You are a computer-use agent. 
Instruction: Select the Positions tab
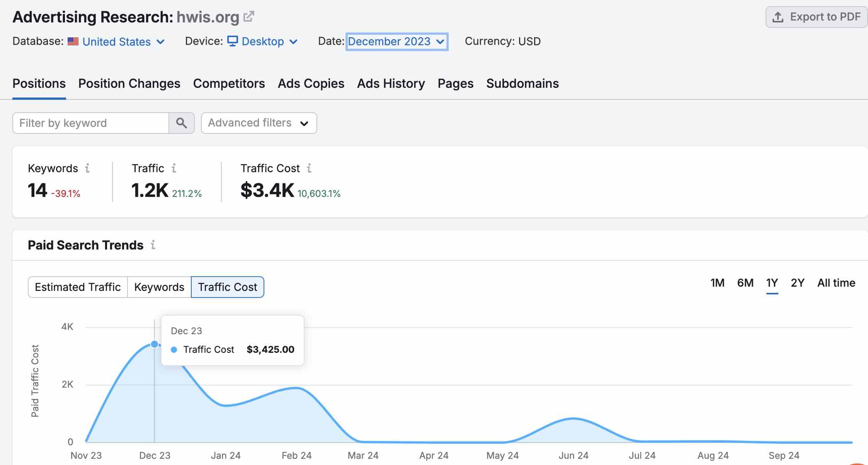point(39,84)
